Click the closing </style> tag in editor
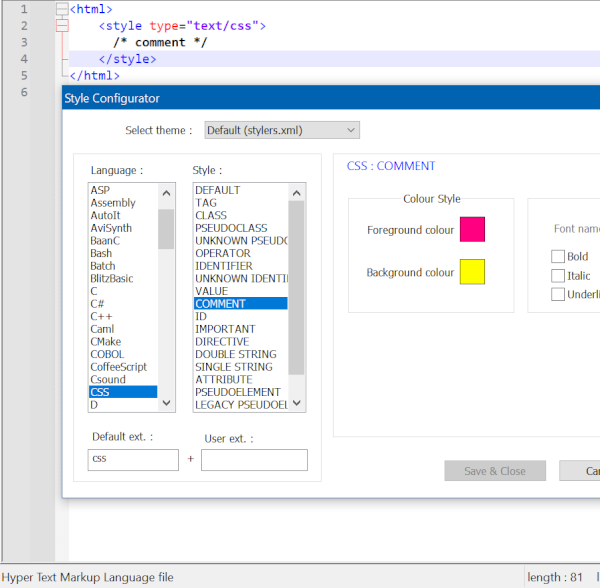This screenshot has width=600, height=588. pos(127,59)
